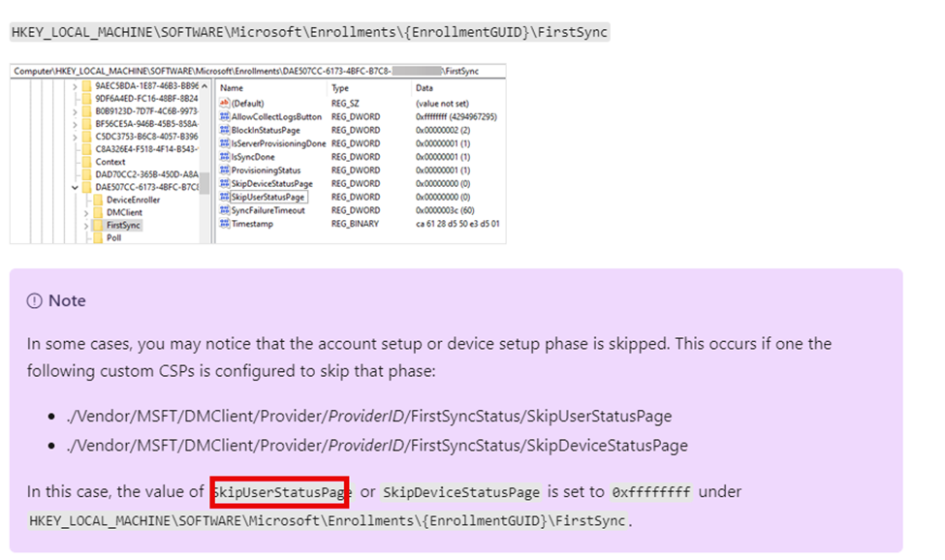
Task: Click the ProvisioningStatus DWORD icon
Action: 224,170
